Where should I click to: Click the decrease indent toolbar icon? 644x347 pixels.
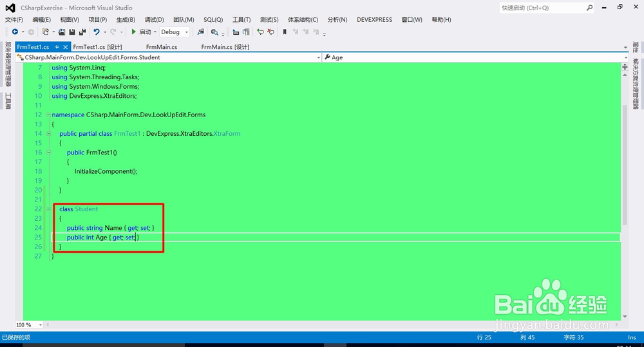coord(236,32)
